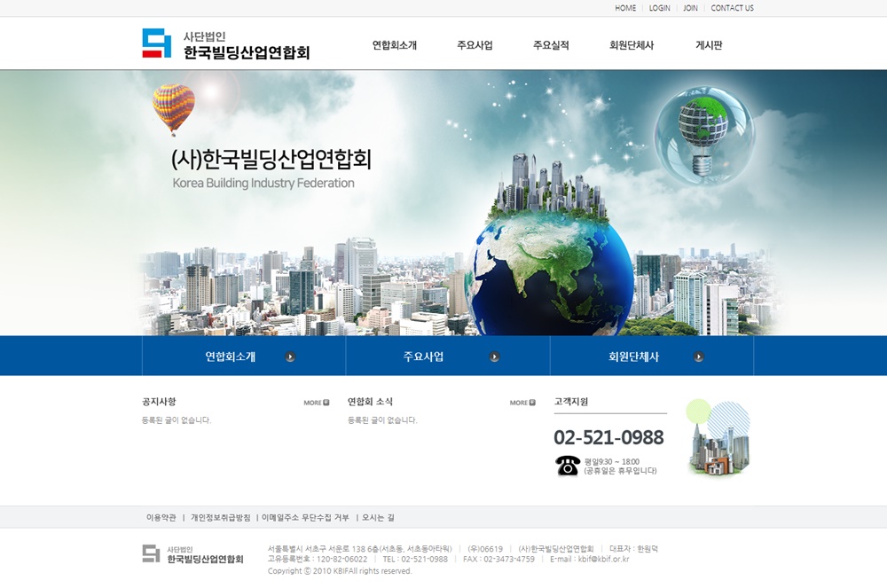The height and width of the screenshot is (588, 887).
Task: Open the 연합회소개 main menu item
Action: pyautogui.click(x=395, y=45)
